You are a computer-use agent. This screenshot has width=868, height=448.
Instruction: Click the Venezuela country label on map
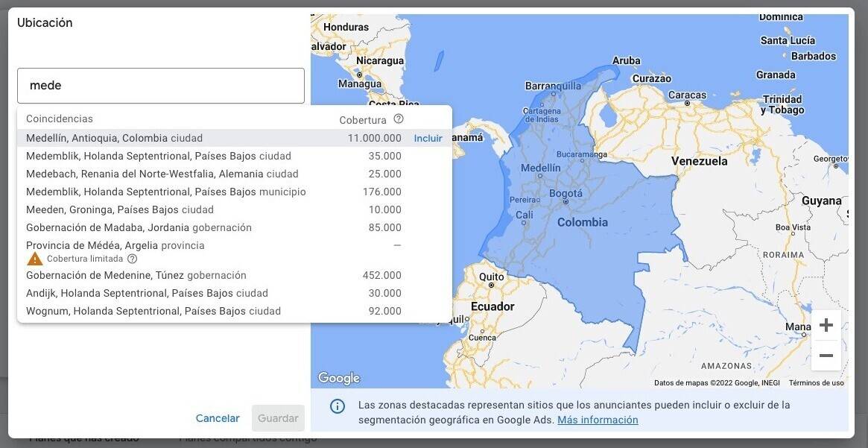tap(699, 161)
